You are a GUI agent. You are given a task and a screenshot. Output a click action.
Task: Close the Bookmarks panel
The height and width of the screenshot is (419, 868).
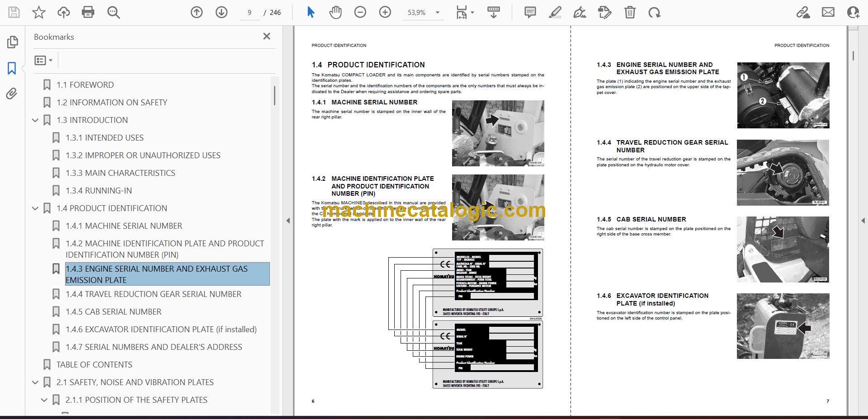click(267, 36)
